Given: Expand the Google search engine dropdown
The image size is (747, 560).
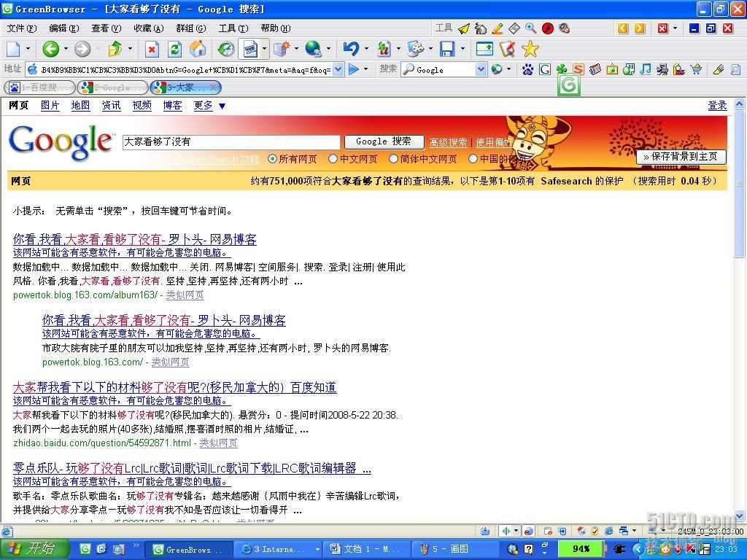Looking at the screenshot, I should pos(481,69).
